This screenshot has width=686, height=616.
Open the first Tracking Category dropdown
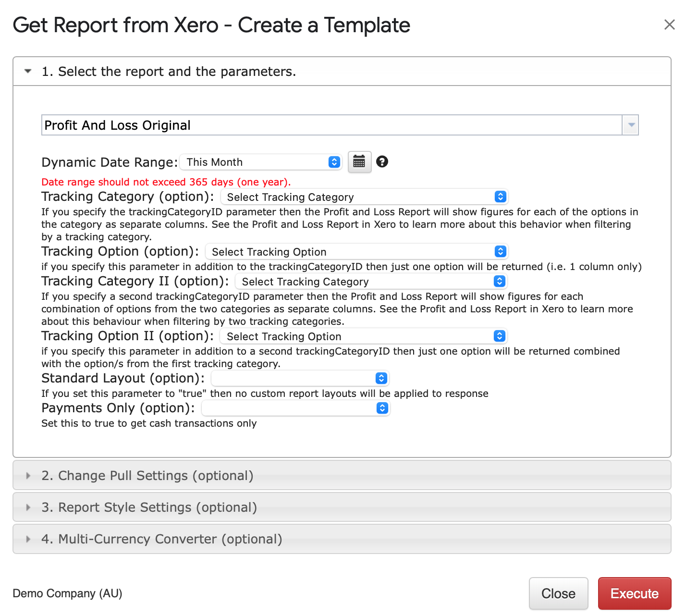(x=364, y=197)
